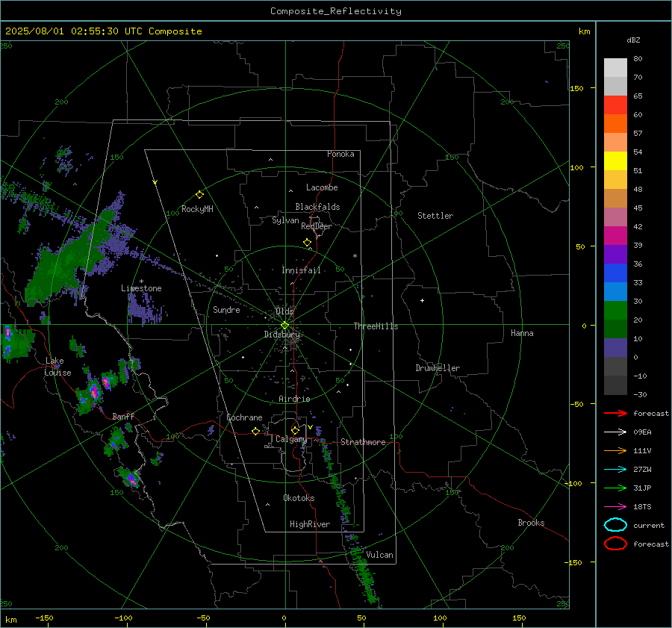The height and width of the screenshot is (628, 672).
Task: Click the green 31JP arrow in legend
Action: (615, 488)
